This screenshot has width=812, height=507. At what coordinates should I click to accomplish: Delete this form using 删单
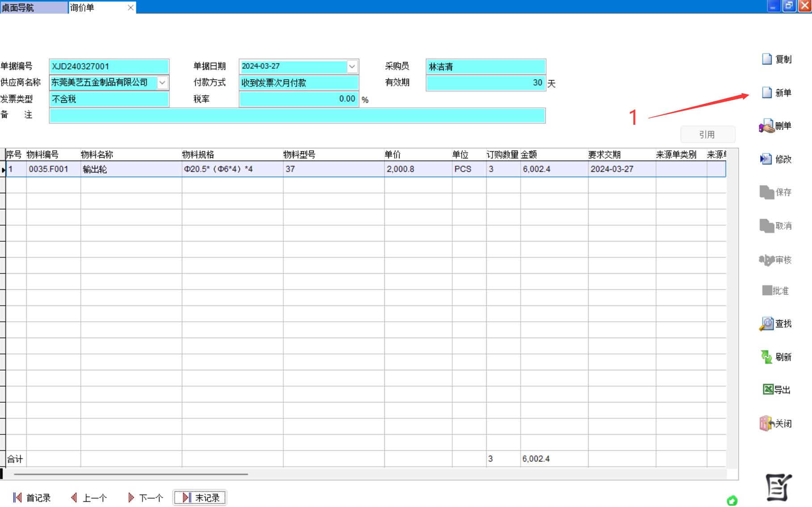pyautogui.click(x=767, y=126)
